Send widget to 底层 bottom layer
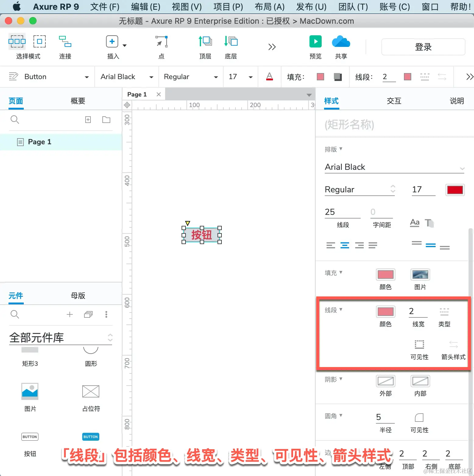Screen dimensions: 474x476 (x=231, y=41)
